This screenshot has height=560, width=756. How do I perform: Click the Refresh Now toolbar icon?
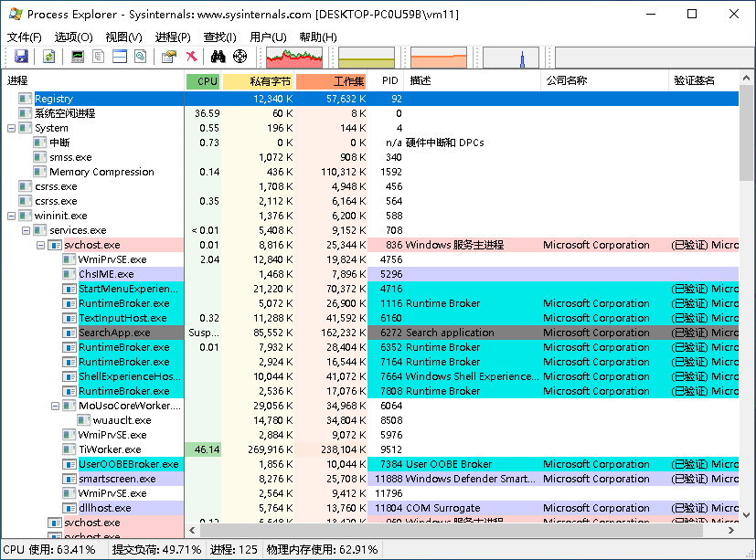pos(48,57)
